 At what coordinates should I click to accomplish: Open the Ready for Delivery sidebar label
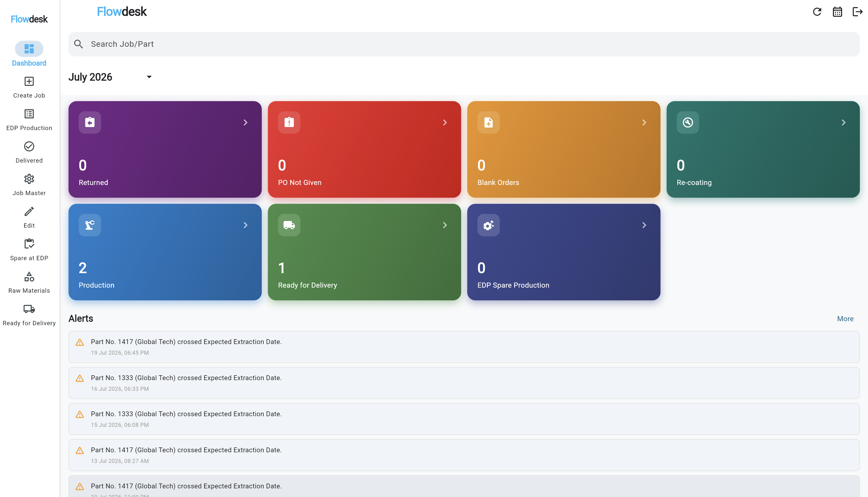point(29,323)
